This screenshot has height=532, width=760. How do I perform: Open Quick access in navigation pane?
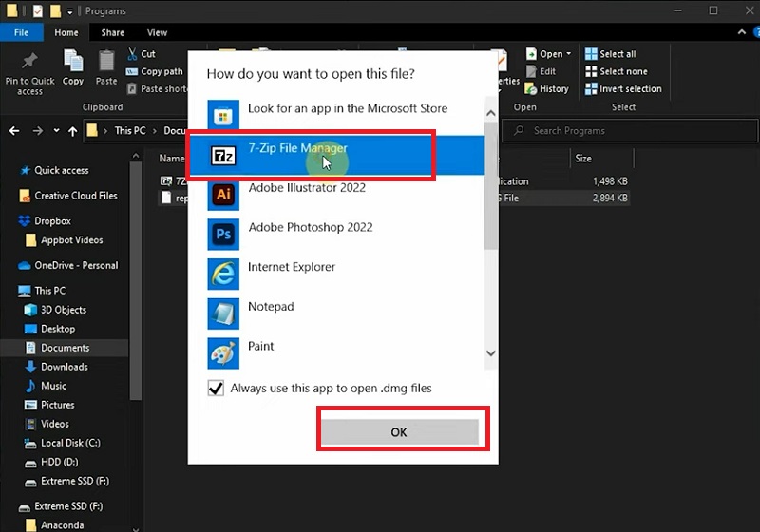point(62,171)
